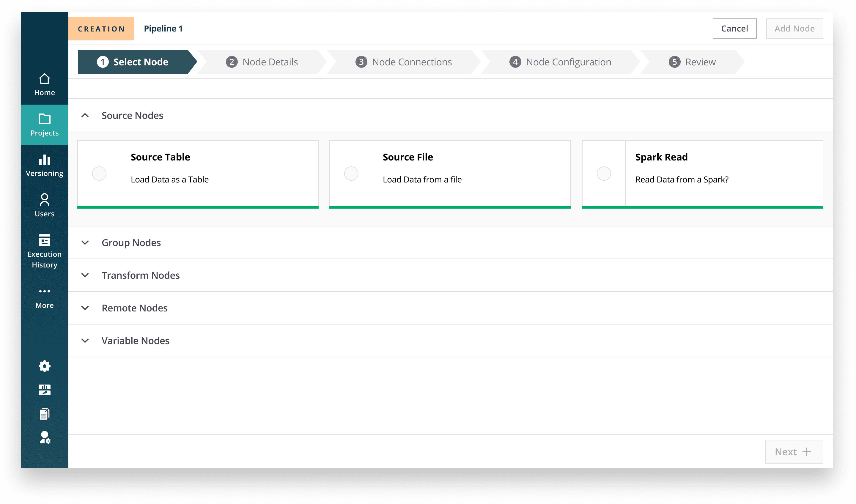
Task: Click the Cancel button
Action: tap(734, 29)
